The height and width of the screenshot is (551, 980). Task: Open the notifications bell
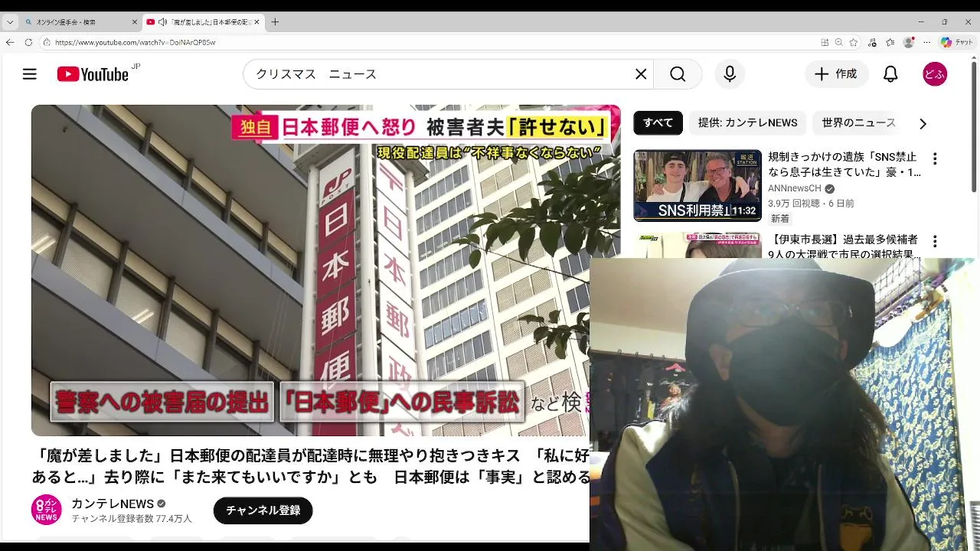coord(890,74)
